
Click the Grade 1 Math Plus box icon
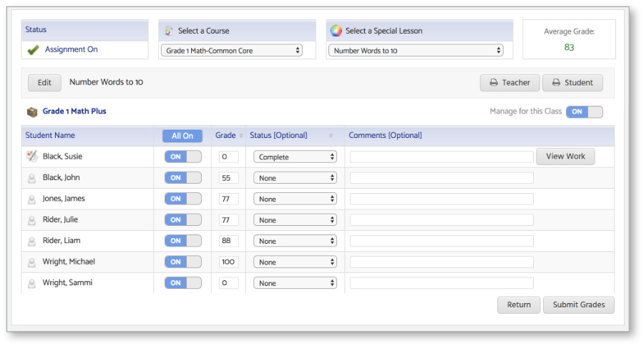point(32,112)
